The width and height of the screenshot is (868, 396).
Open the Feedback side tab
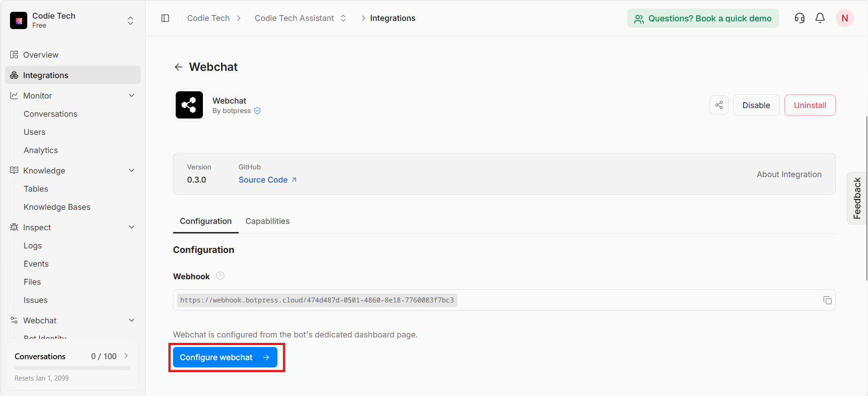coord(857,198)
